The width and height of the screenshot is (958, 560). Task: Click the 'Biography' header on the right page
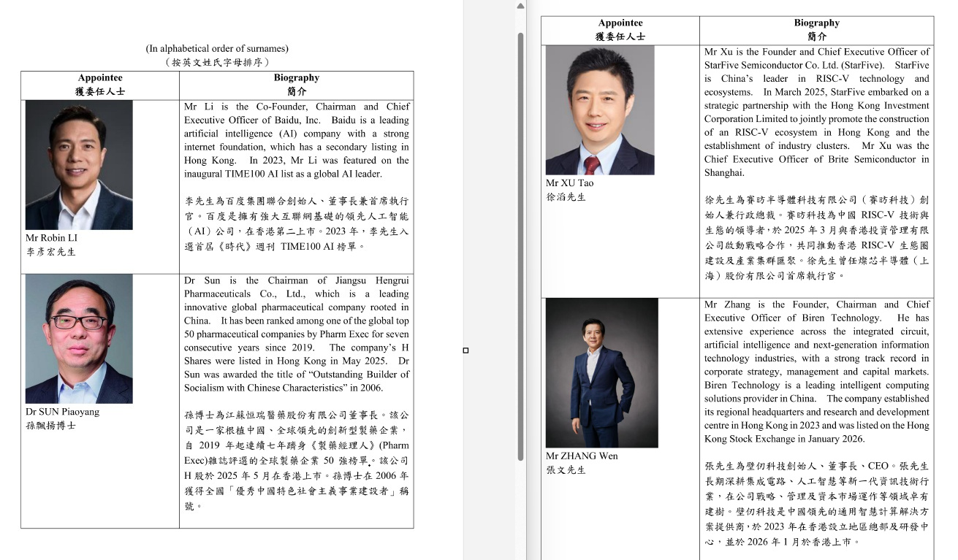817,23
